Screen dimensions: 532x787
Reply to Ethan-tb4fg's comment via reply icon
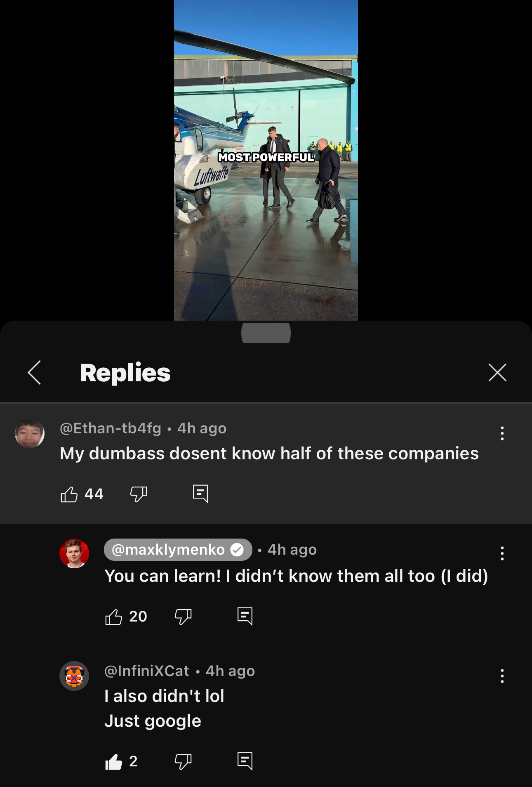200,494
